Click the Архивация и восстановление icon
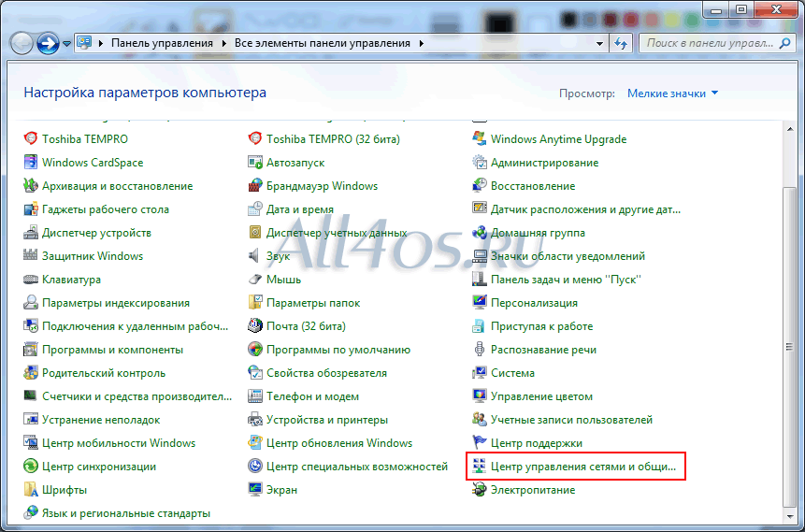805x532 pixels. [x=31, y=185]
